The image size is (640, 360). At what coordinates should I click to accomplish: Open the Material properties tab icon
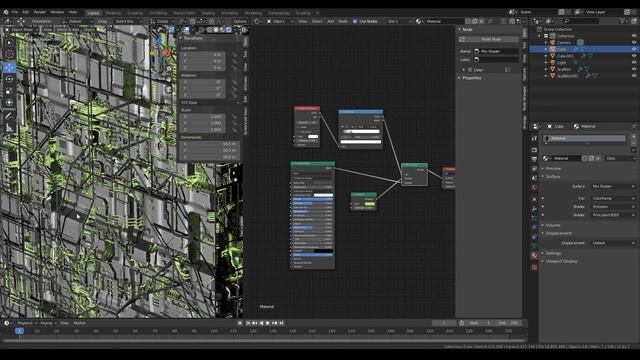click(x=534, y=255)
